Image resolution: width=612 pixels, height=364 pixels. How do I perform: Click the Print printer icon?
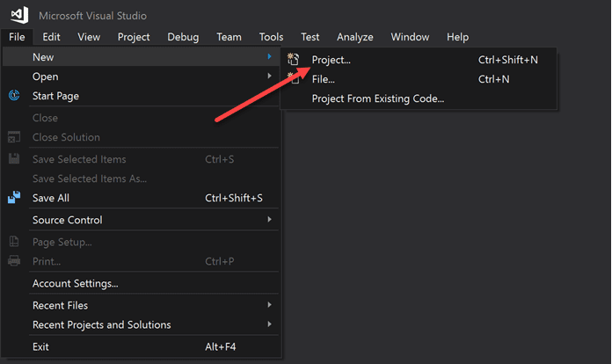coord(14,261)
